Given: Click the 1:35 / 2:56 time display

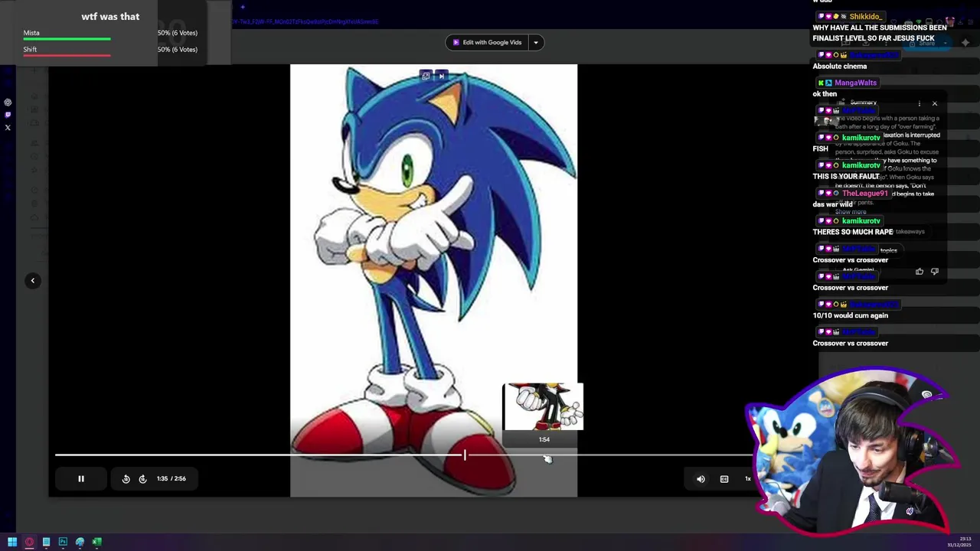Looking at the screenshot, I should pos(171,479).
